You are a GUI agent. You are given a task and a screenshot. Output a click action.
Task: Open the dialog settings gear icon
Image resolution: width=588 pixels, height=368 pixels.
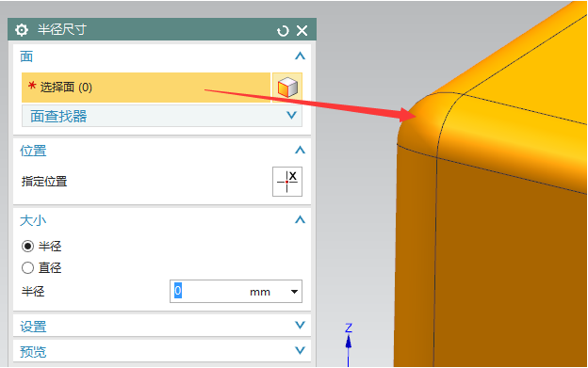point(22,29)
